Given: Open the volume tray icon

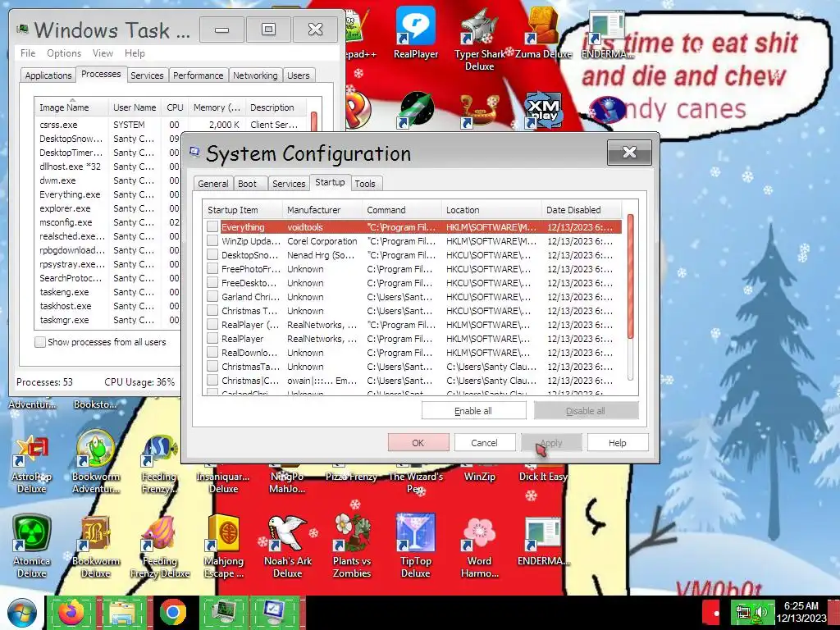Looking at the screenshot, I should [762, 611].
